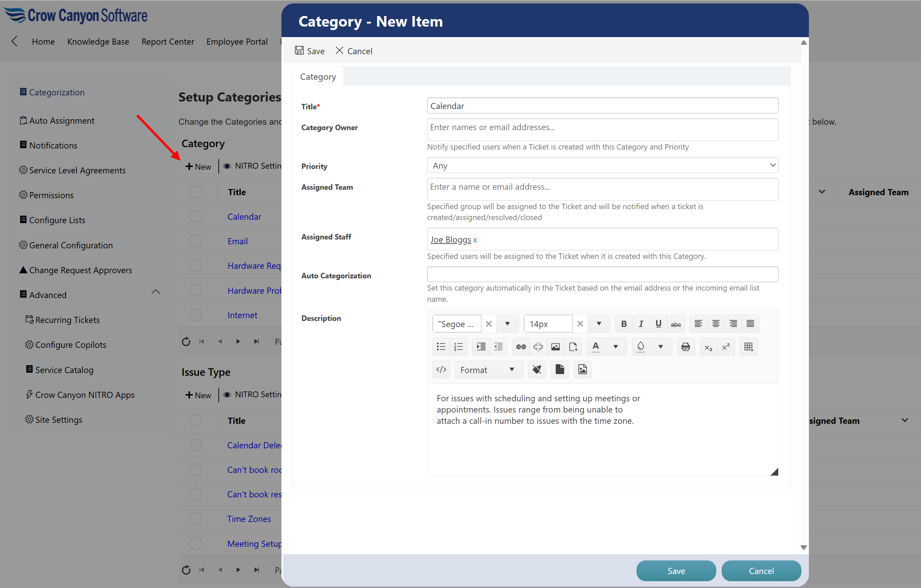Apply superscript formatting

point(725,347)
